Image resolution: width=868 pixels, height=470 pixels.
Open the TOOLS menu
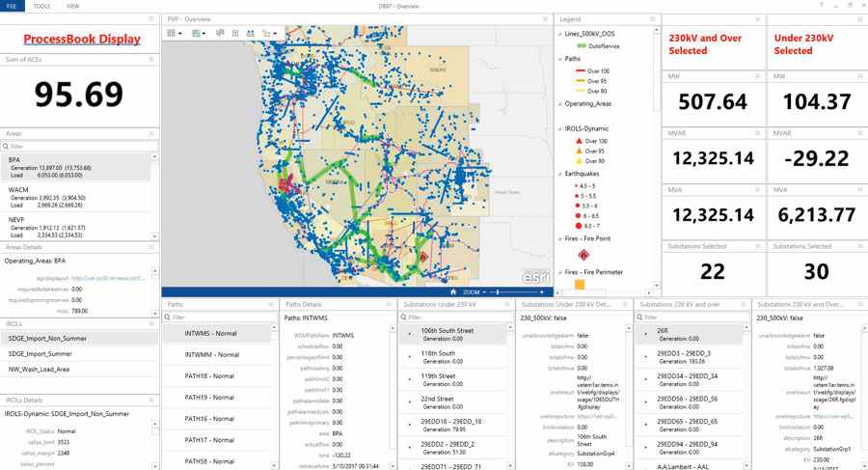coord(41,6)
